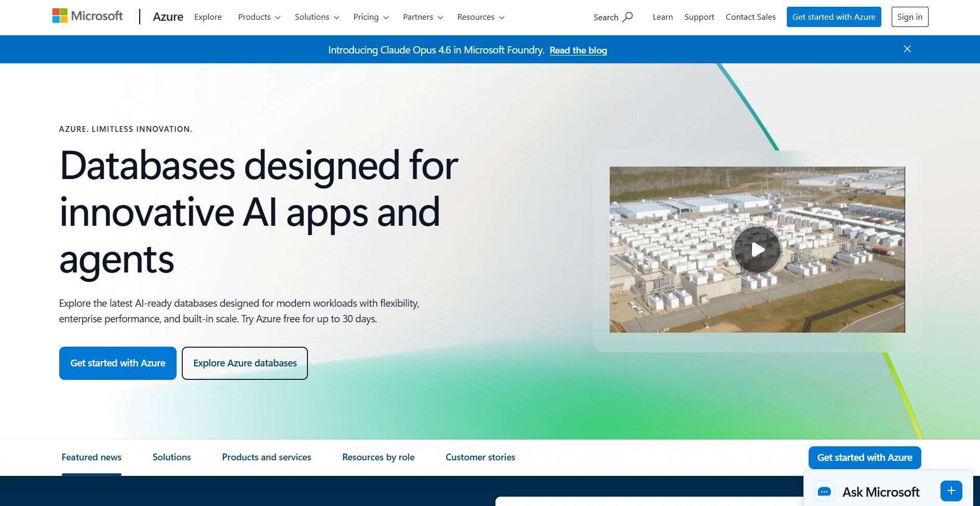Image resolution: width=980 pixels, height=506 pixels.
Task: Open the Read the blog link
Action: [578, 50]
